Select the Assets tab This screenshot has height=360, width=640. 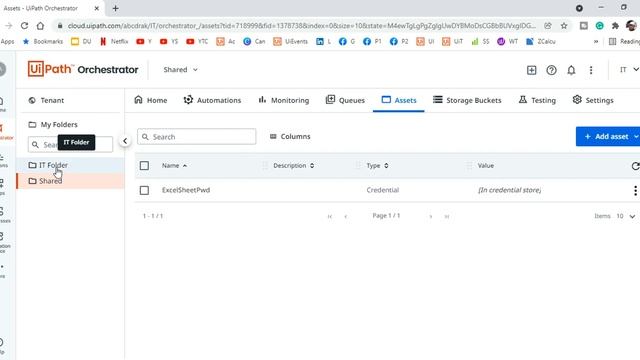tap(399, 100)
